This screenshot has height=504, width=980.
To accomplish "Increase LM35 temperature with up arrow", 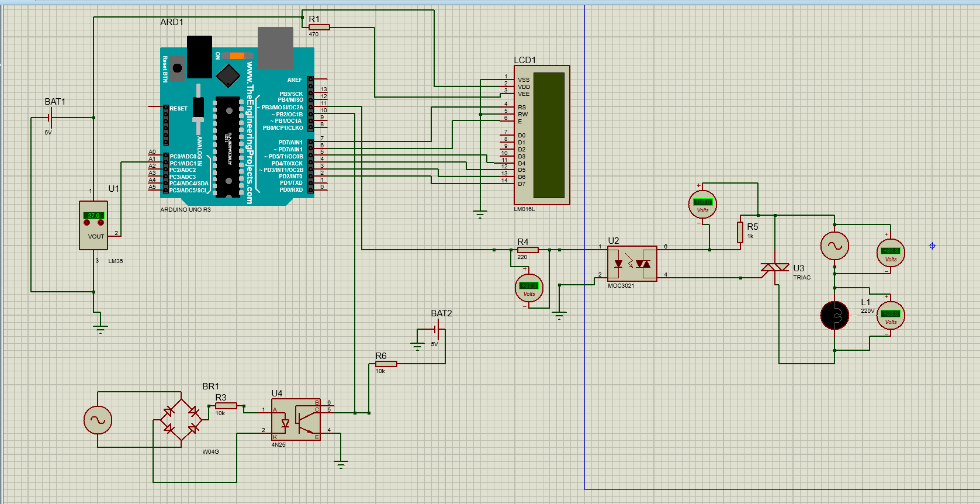I will tap(101, 223).
